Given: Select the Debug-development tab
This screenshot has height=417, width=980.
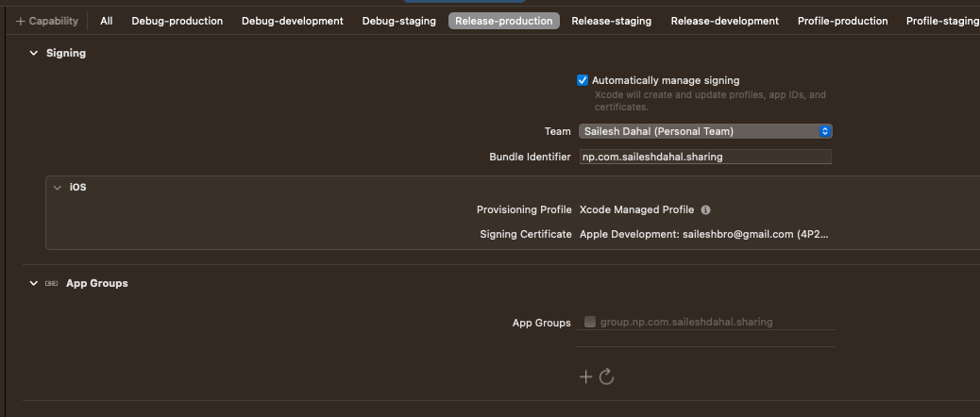Looking at the screenshot, I should pyautogui.click(x=293, y=21).
